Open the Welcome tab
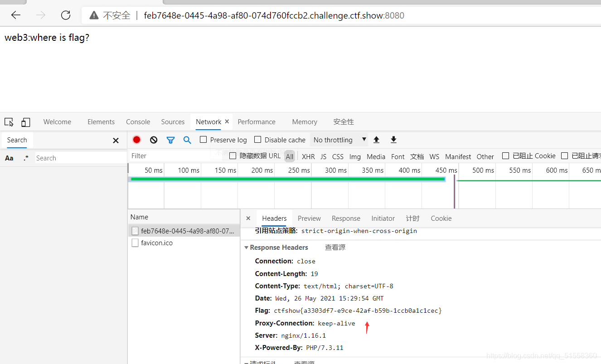Screen dimensions: 601x364 click(x=57, y=122)
